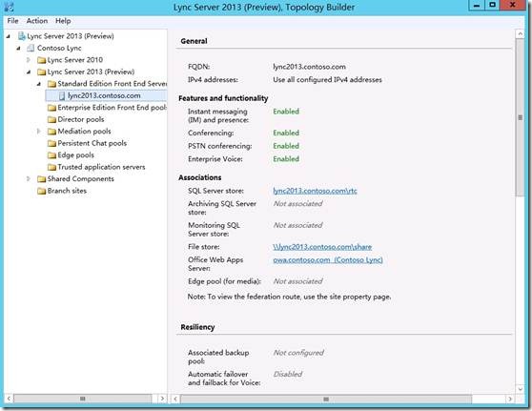Open the owa.contoso.com (Contoso Lync) link
The width and height of the screenshot is (532, 411).
coord(328,260)
